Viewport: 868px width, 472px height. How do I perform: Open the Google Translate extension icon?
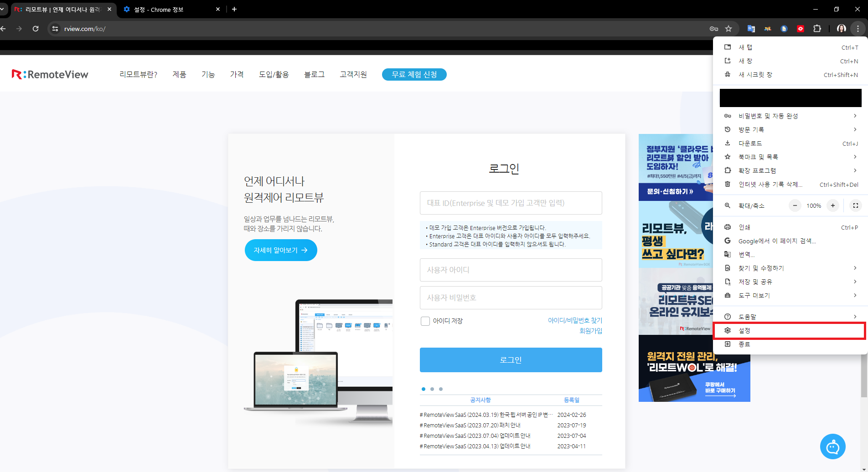click(x=751, y=29)
